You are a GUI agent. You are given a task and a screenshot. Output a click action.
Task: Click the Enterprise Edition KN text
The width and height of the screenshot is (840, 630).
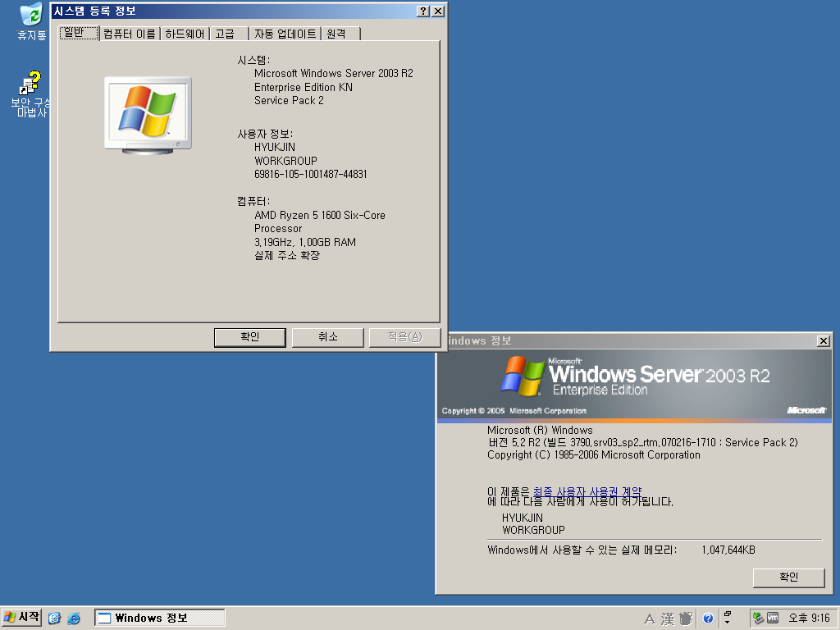(304, 87)
